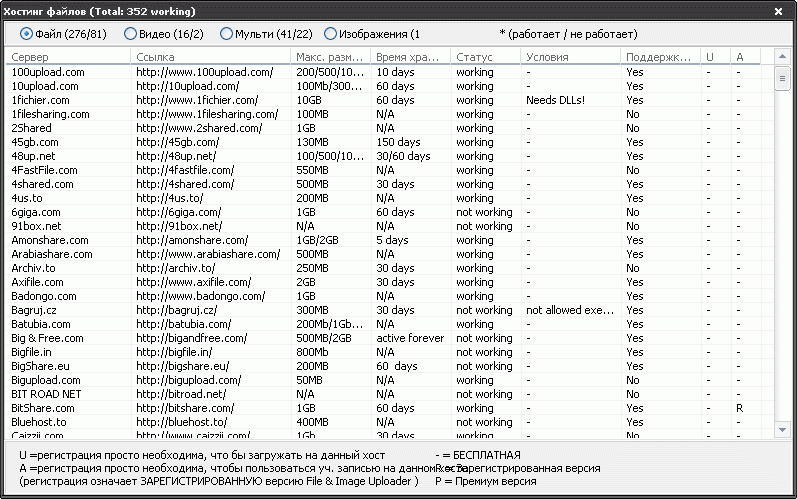Select the 100upload.com row
The image size is (797, 499).
(x=384, y=72)
